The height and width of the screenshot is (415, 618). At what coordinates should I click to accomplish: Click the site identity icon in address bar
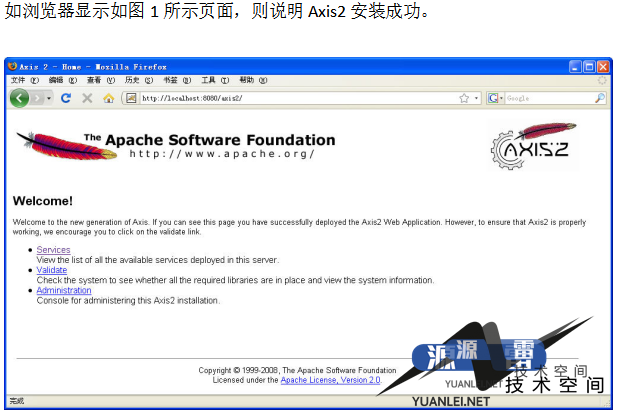tap(131, 98)
